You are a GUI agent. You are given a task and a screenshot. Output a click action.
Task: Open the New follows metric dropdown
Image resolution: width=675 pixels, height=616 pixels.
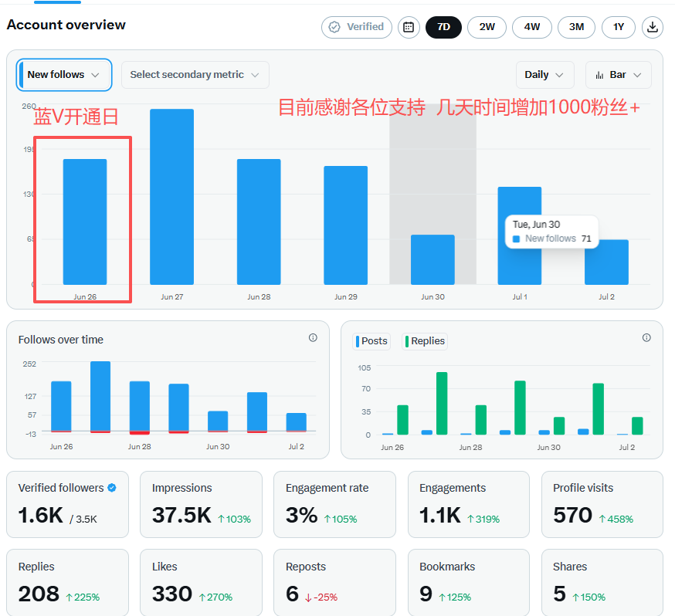click(x=64, y=75)
